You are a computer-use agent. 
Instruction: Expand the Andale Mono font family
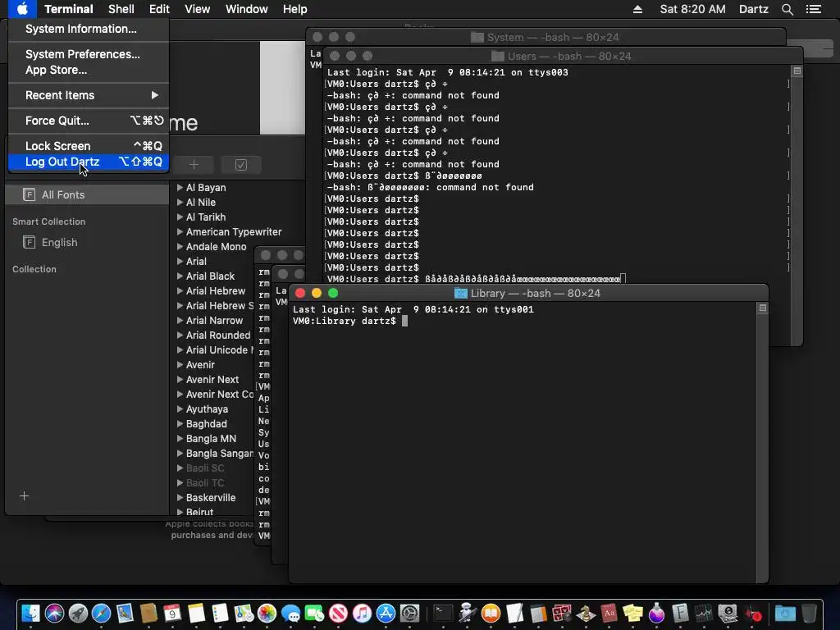(x=180, y=247)
